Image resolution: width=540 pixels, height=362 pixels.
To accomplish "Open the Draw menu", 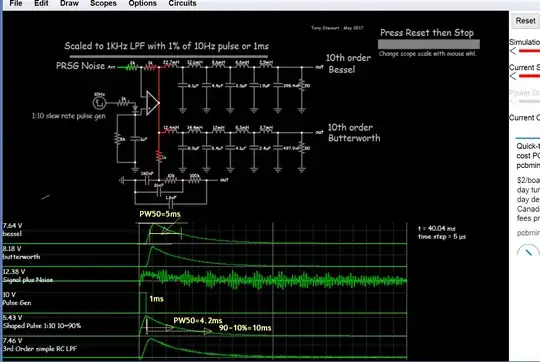I will (x=69, y=3).
